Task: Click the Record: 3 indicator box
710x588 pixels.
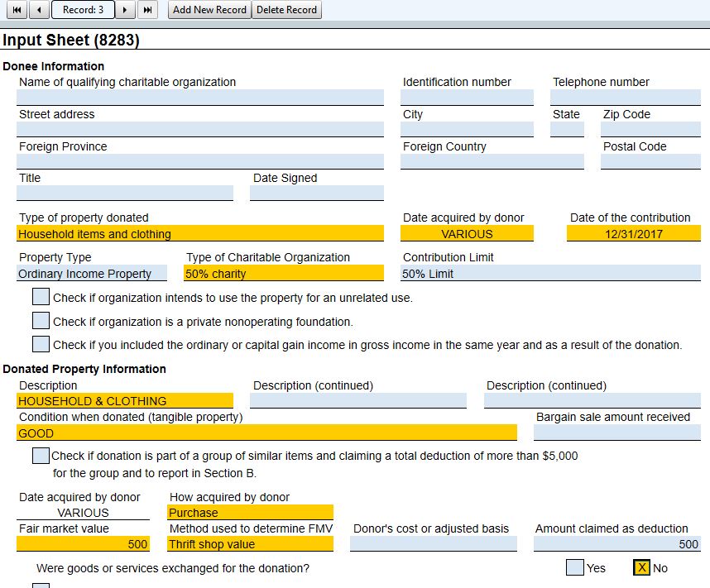Action: tap(83, 9)
